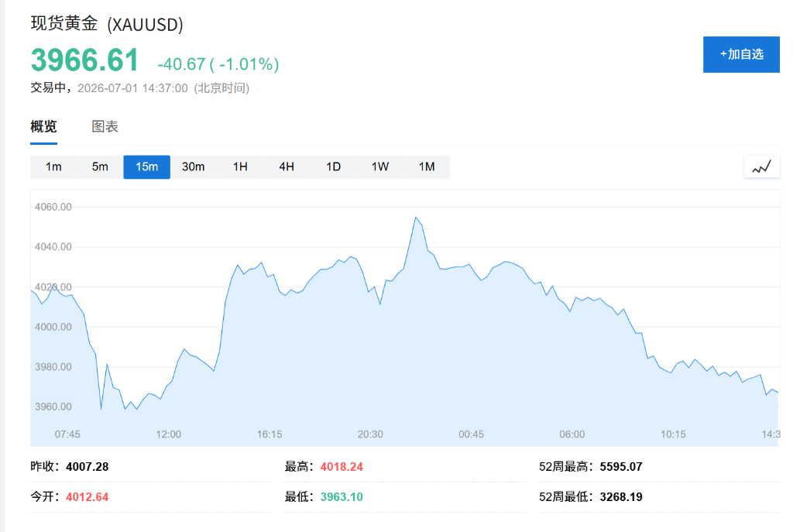Show the 1M monthly chart
Viewport: 793px width, 532px height.
coord(427,167)
